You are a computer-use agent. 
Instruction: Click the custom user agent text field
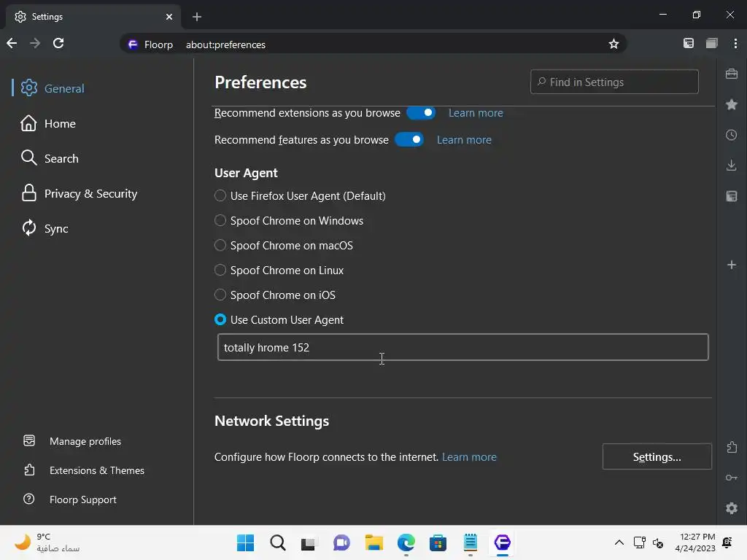point(462,347)
